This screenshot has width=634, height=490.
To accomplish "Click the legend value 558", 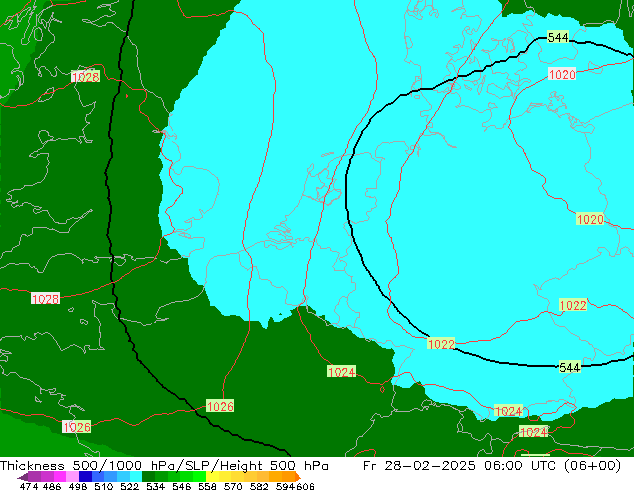I will tap(207, 486).
